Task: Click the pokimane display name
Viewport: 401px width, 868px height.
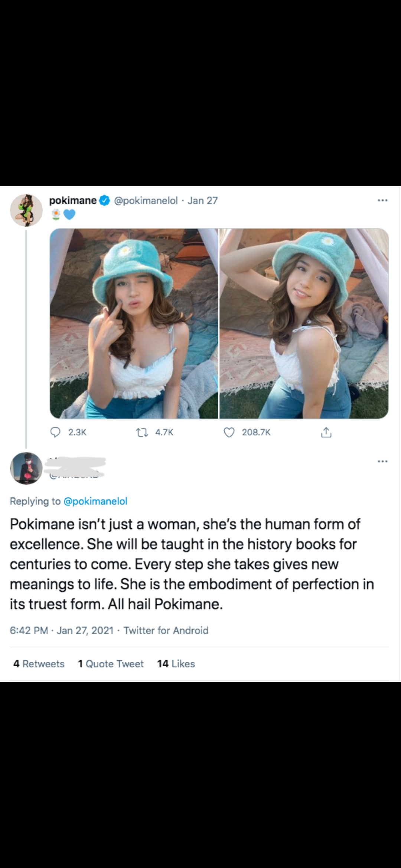Action: (73, 201)
